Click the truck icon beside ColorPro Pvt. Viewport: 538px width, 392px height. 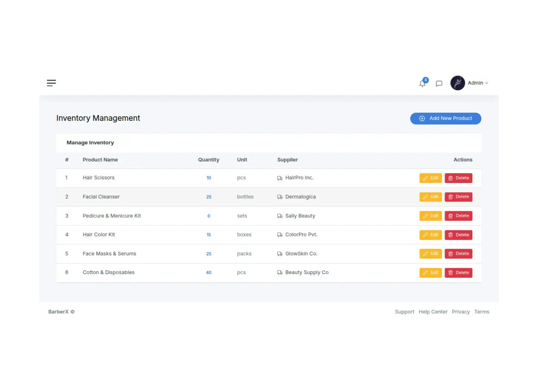pyautogui.click(x=280, y=235)
